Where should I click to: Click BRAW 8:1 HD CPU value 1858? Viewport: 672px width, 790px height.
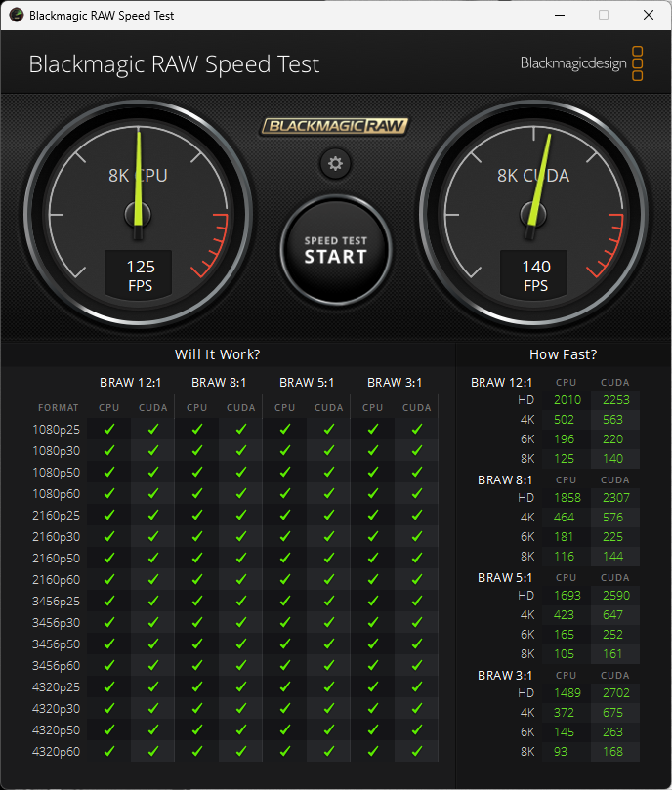coord(567,498)
